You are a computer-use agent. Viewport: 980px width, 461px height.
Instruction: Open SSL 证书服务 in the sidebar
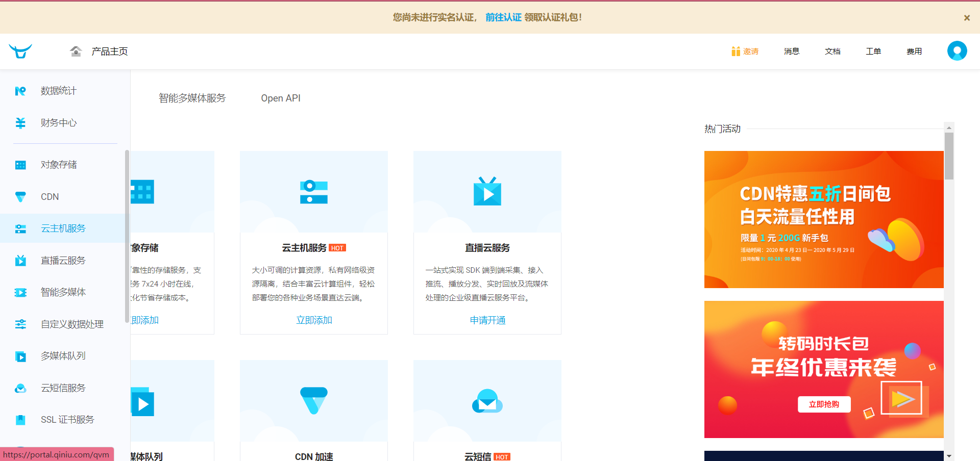tap(67, 420)
